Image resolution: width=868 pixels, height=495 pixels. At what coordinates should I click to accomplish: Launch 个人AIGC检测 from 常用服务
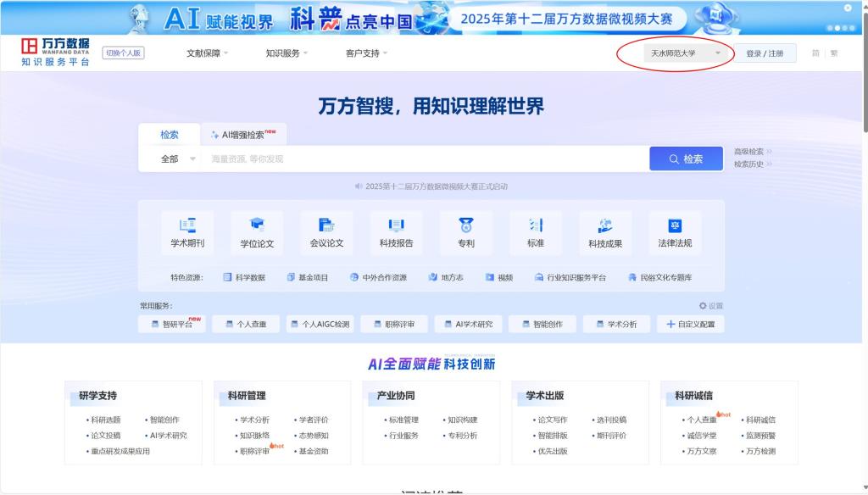(x=320, y=324)
